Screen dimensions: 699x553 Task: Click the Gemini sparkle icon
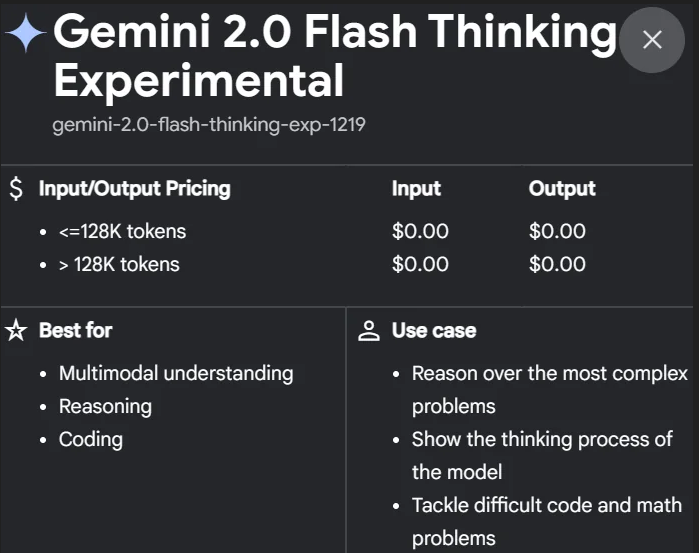[x=25, y=35]
